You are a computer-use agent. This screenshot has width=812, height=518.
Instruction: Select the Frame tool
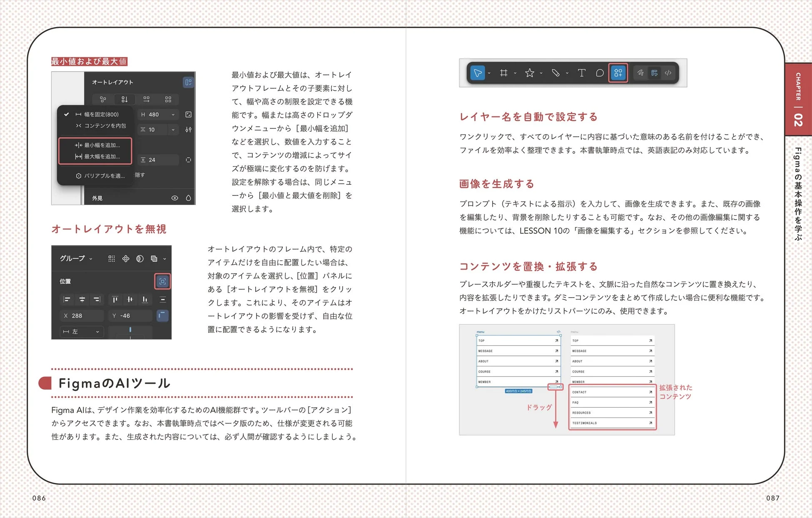[x=504, y=73]
